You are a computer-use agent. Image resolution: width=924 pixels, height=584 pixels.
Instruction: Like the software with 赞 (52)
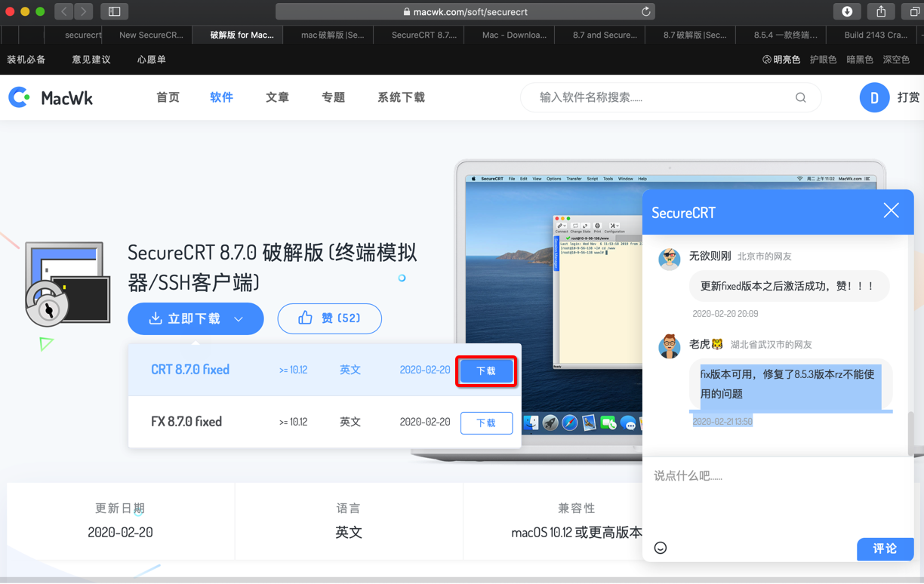point(330,318)
